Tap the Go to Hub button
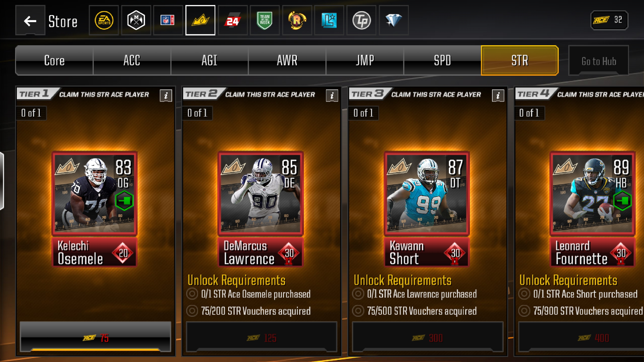The height and width of the screenshot is (362, 644). coord(598,60)
